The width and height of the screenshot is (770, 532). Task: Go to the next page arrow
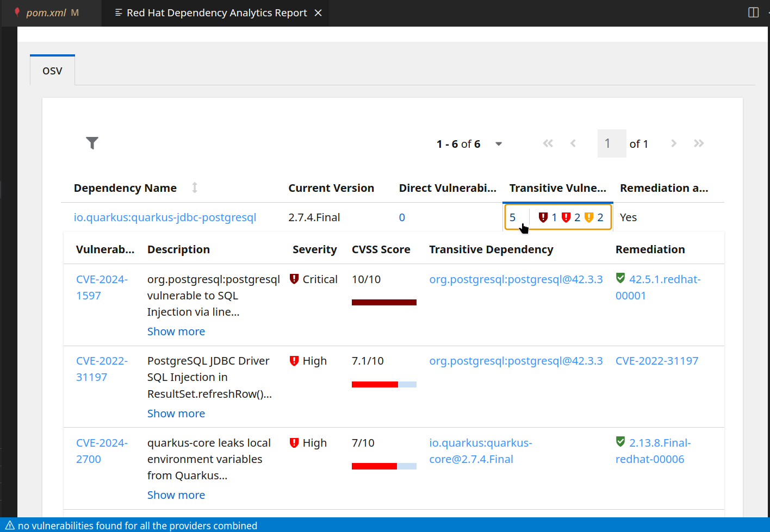pos(674,143)
